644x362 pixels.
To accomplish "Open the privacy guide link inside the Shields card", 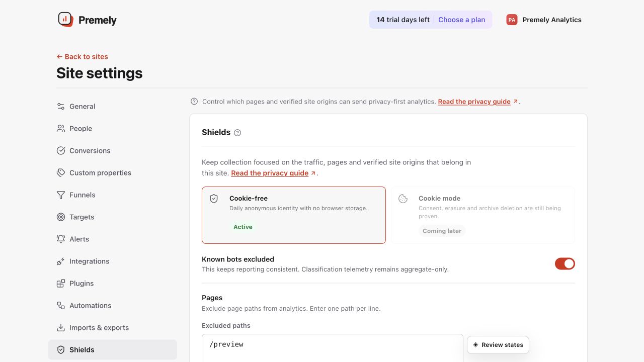I will (273, 173).
